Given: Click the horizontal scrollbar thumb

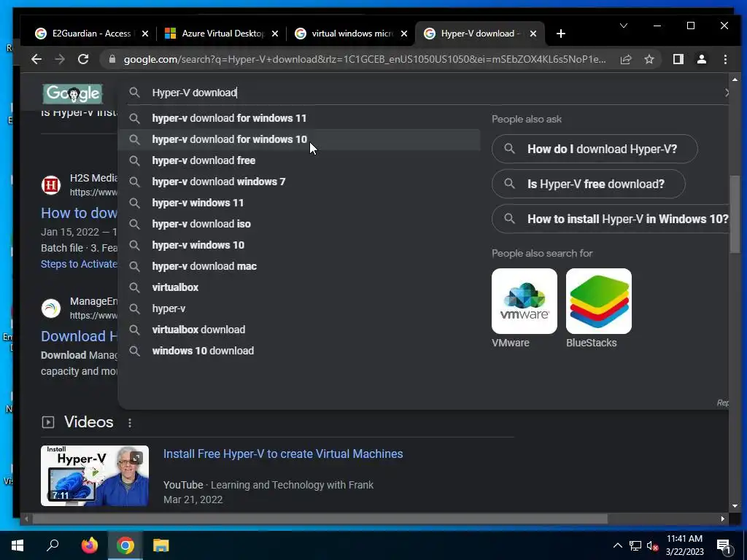Looking at the screenshot, I should click(x=320, y=518).
